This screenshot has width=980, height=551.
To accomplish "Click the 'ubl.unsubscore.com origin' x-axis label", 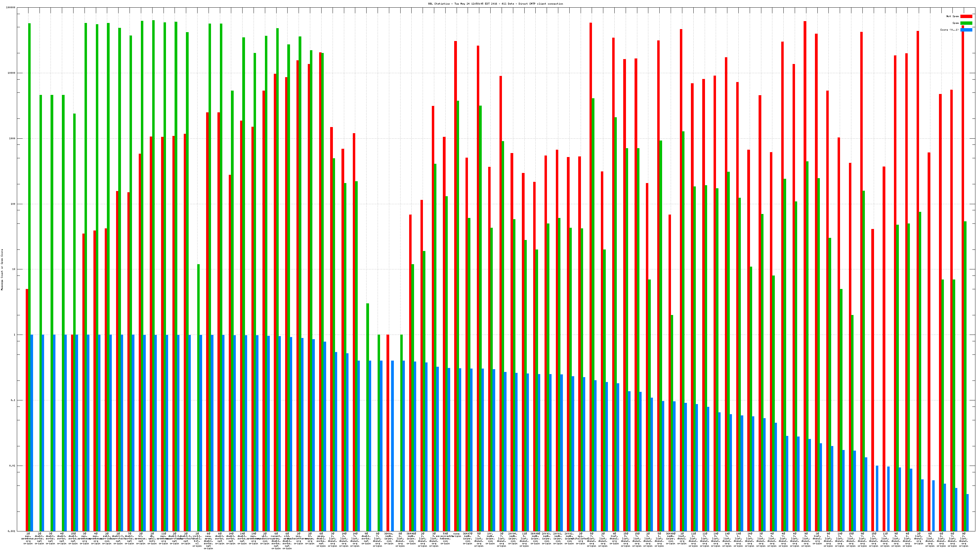I will (x=265, y=538).
